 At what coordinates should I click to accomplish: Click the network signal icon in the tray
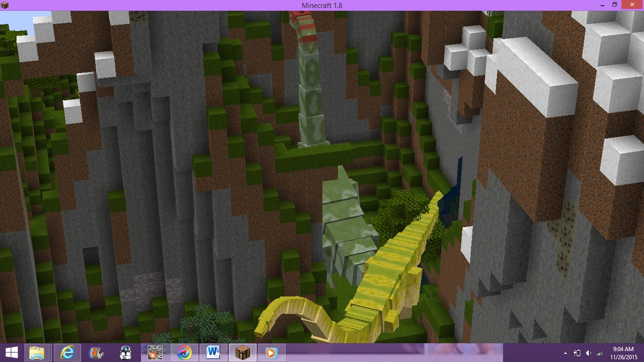pyautogui.click(x=600, y=353)
